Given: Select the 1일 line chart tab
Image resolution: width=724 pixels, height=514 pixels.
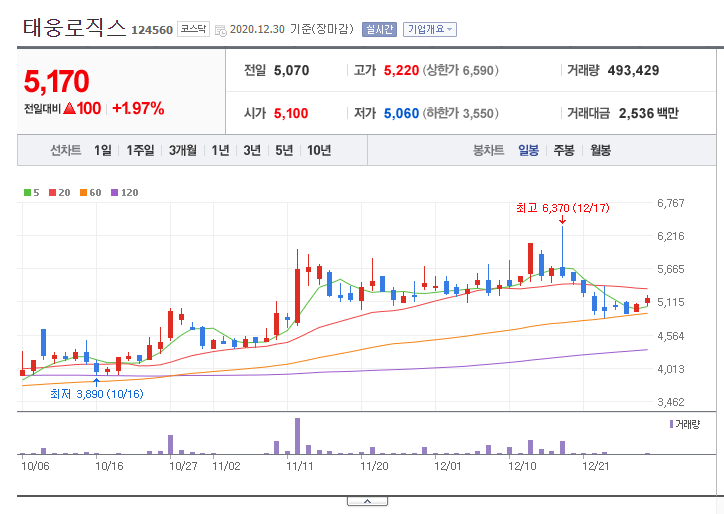Looking at the screenshot, I should click(103, 150).
